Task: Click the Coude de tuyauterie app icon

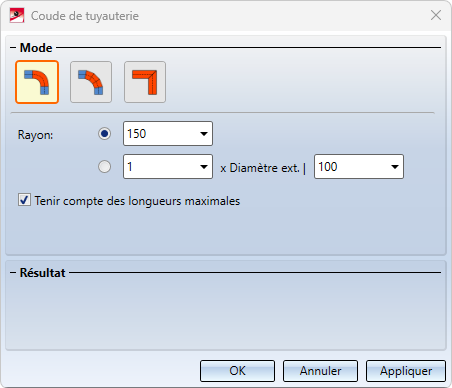Action: click(x=17, y=15)
